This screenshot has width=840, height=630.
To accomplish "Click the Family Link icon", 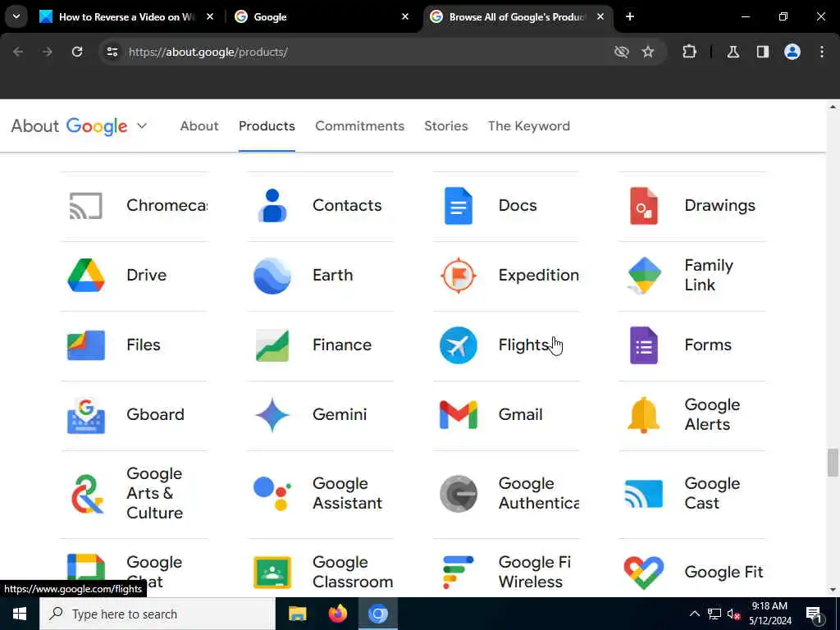I will click(x=644, y=276).
